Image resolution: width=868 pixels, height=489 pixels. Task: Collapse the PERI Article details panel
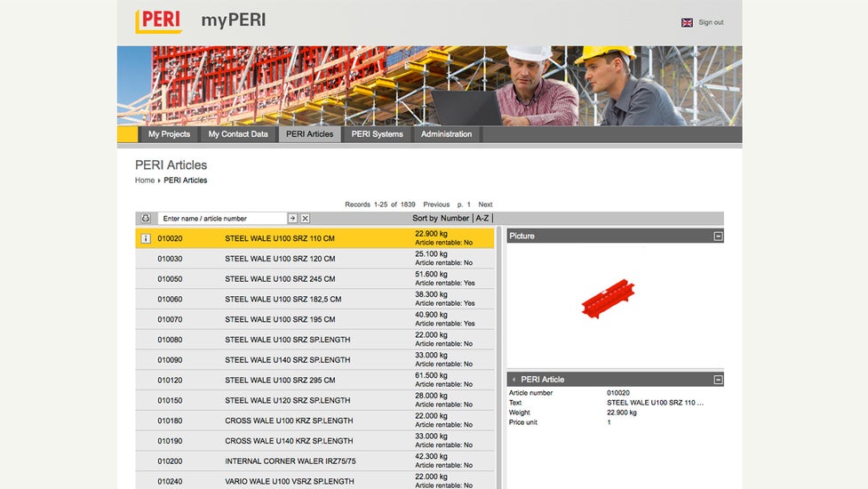(718, 380)
